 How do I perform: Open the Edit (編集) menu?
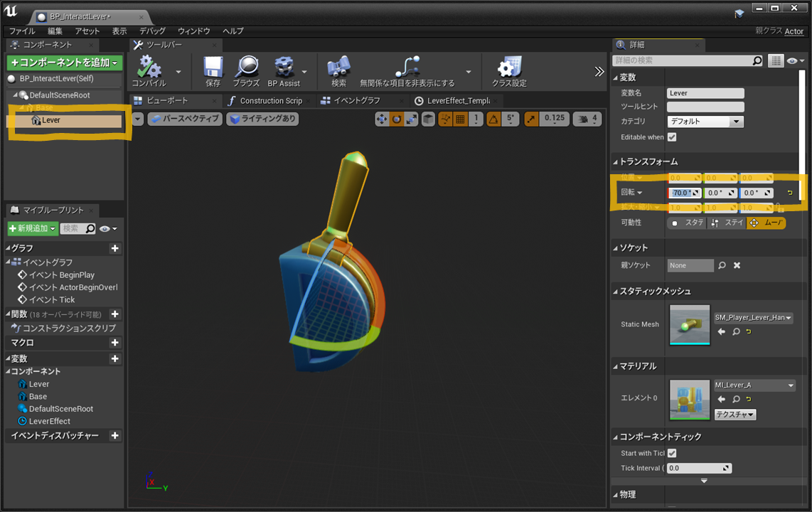click(55, 31)
